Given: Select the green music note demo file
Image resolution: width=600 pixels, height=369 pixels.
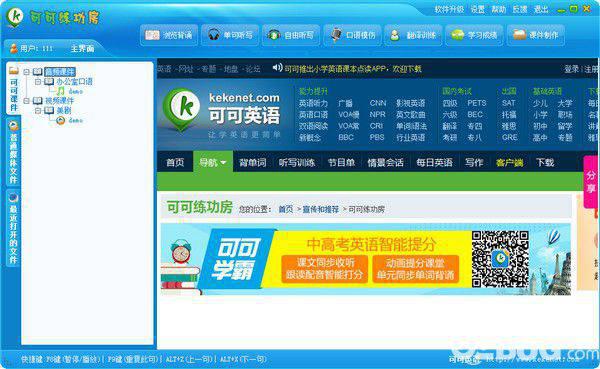Looking at the screenshot, I should [x=60, y=91].
